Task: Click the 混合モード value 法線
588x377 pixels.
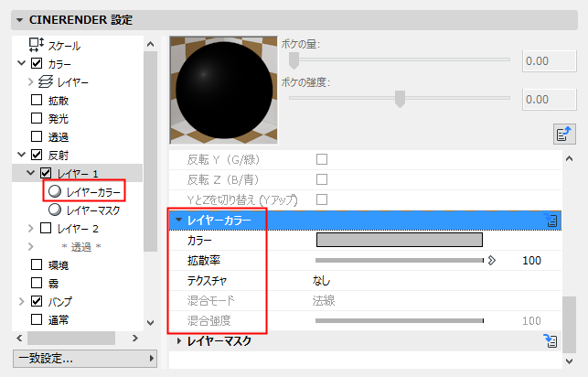Action: click(x=324, y=300)
